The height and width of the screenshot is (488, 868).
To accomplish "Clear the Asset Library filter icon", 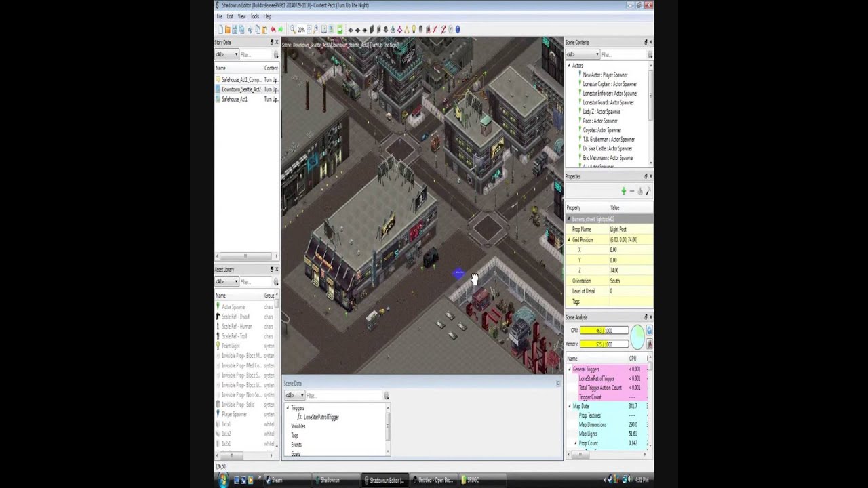I will (275, 281).
